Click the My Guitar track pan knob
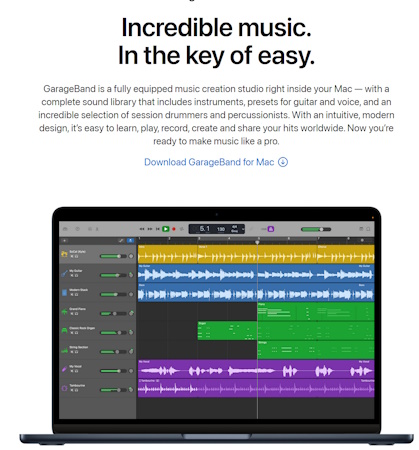 click(131, 275)
